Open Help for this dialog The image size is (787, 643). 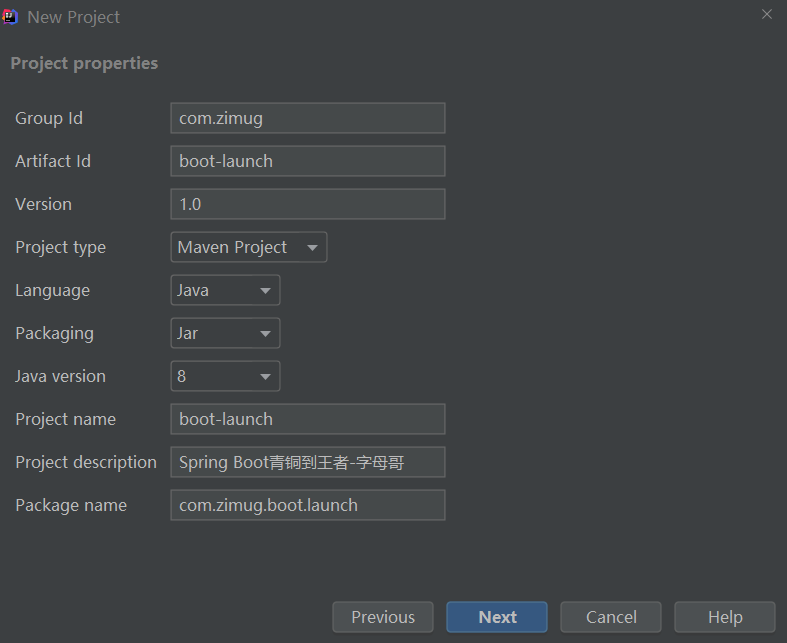coord(724,617)
